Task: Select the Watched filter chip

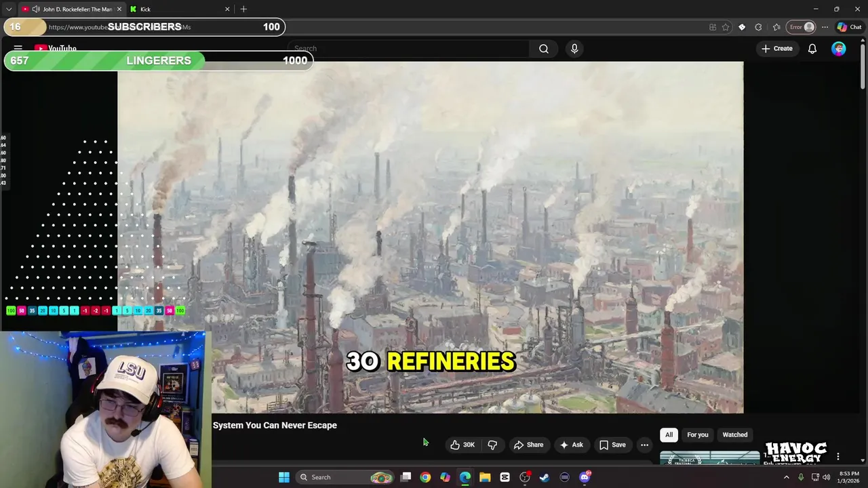Action: [734, 434]
